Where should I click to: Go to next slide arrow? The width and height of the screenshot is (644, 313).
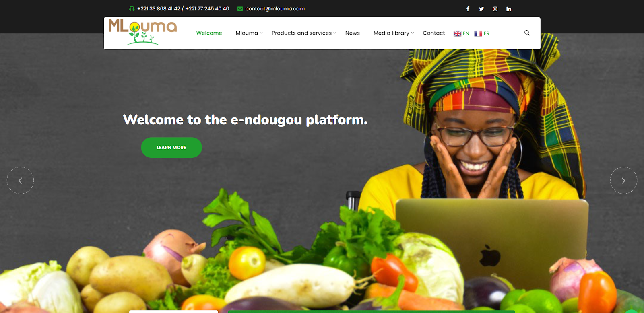623,180
